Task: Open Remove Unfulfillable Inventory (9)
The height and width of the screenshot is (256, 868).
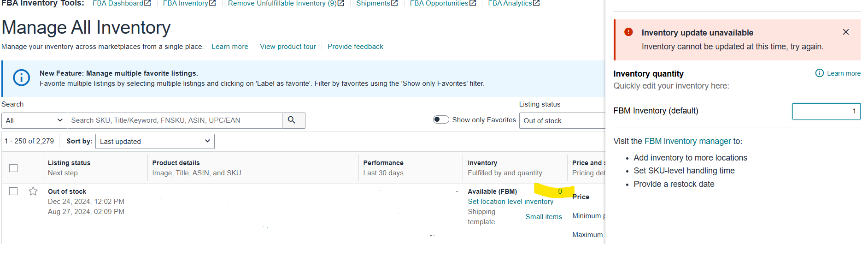Action: point(282,3)
